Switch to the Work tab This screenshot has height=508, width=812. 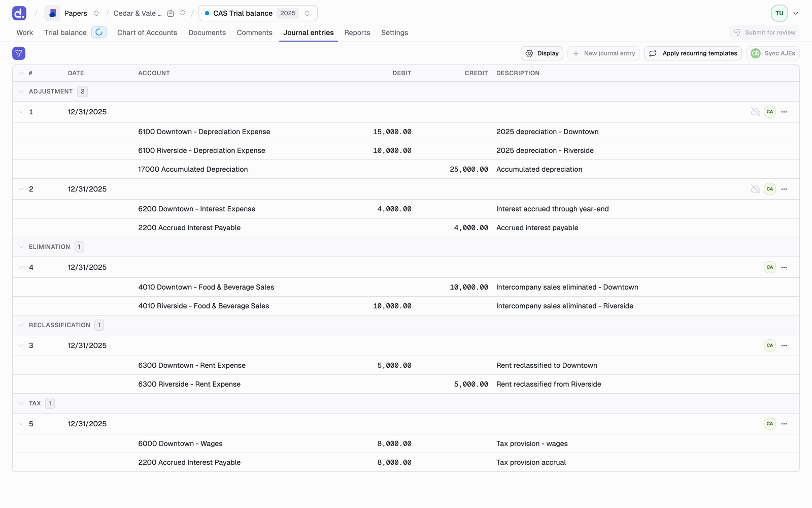(x=25, y=33)
